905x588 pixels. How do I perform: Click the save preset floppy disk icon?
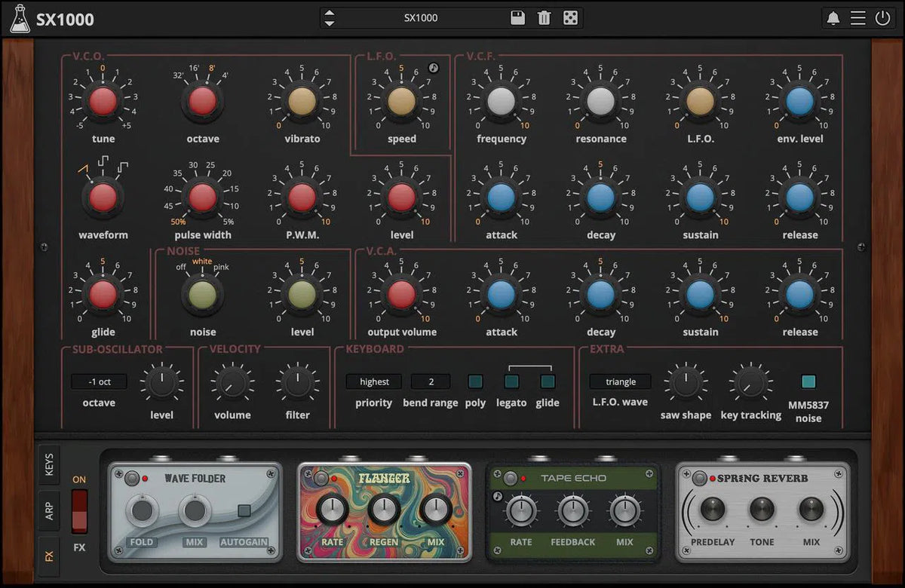click(517, 17)
